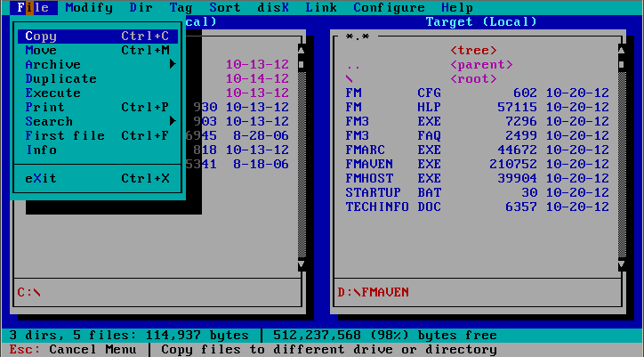Click the 3 dirs, 5 files status text

click(x=129, y=336)
